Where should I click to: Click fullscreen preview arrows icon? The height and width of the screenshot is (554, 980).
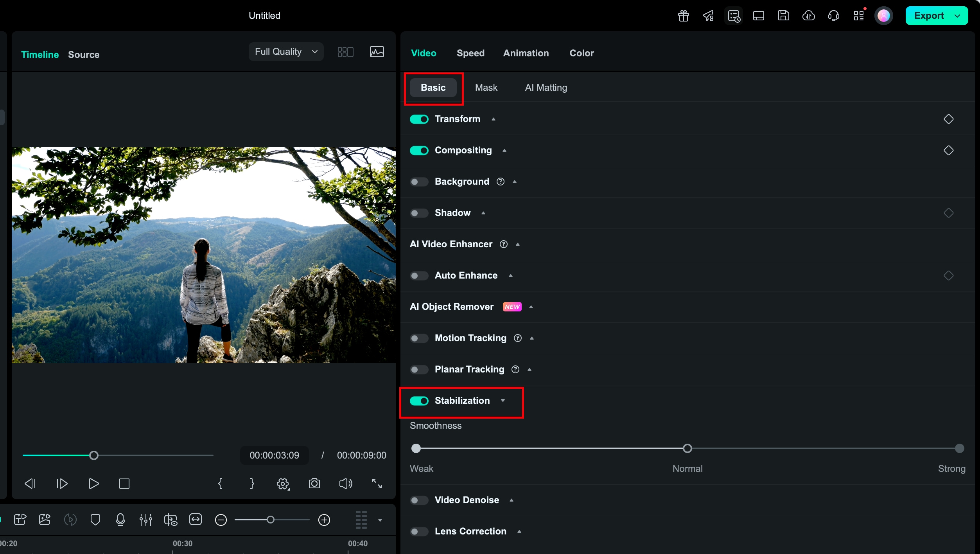click(377, 484)
